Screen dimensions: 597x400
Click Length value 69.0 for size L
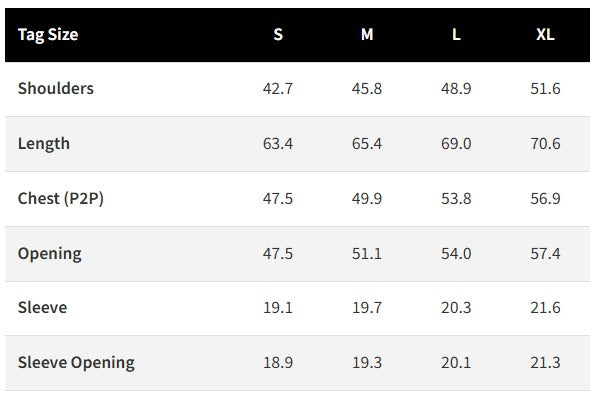(x=456, y=144)
